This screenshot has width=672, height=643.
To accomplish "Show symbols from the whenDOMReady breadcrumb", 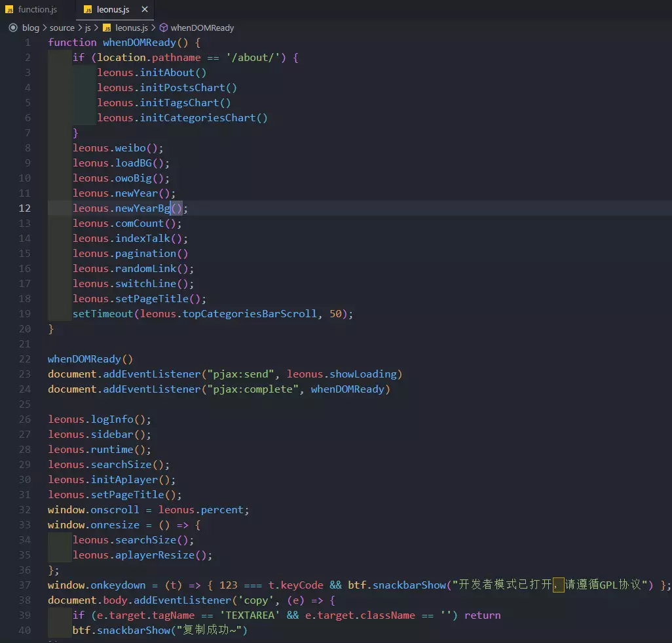I will 202,28.
